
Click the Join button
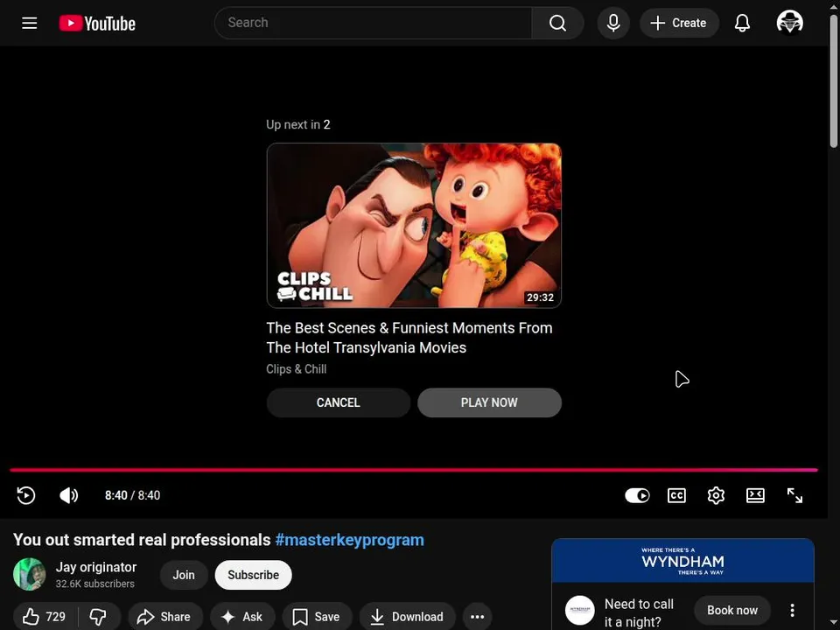pos(184,575)
